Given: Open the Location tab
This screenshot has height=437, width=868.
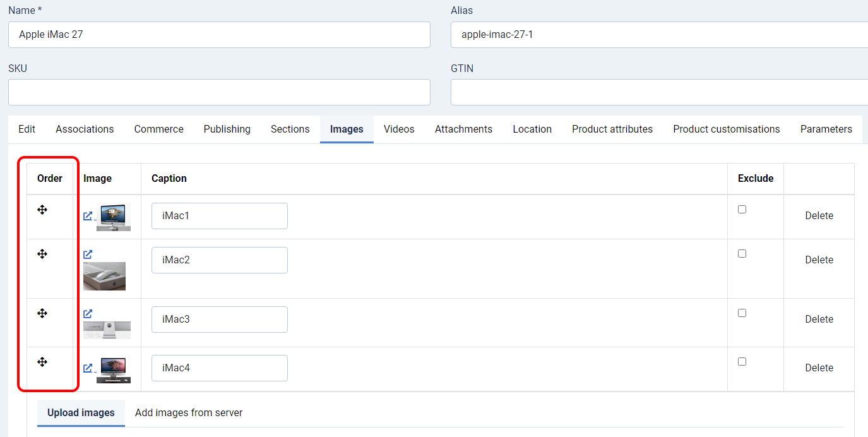Looking at the screenshot, I should [x=532, y=129].
